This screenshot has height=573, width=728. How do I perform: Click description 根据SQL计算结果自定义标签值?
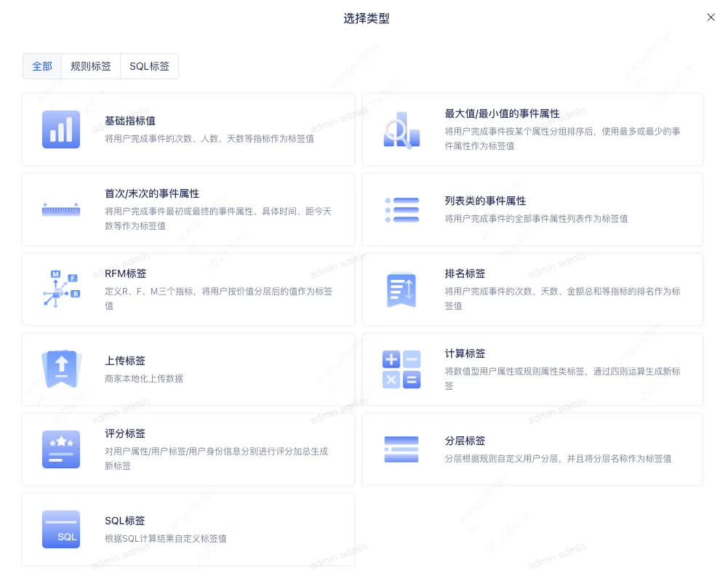point(166,538)
